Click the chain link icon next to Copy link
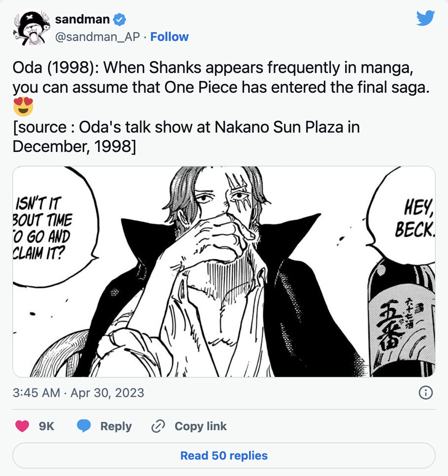448x476 pixels. pos(158,426)
